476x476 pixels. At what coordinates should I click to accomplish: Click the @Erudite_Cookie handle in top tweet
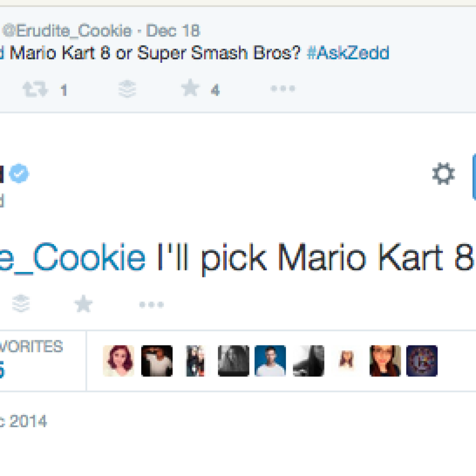pyautogui.click(x=66, y=31)
